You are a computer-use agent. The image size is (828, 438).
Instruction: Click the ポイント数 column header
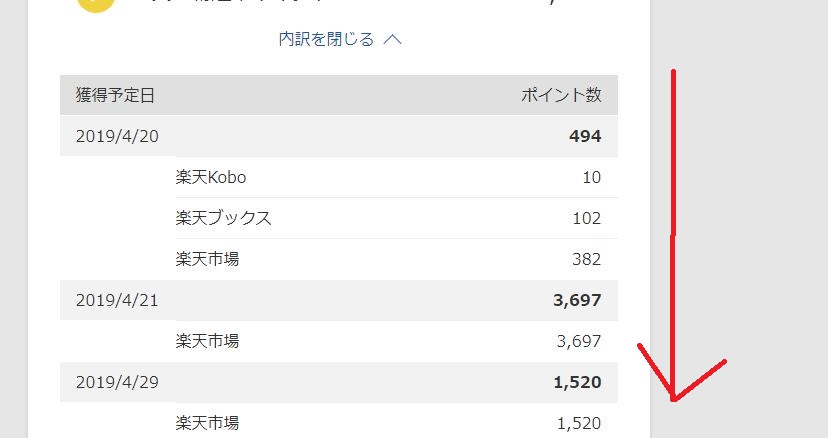click(561, 95)
